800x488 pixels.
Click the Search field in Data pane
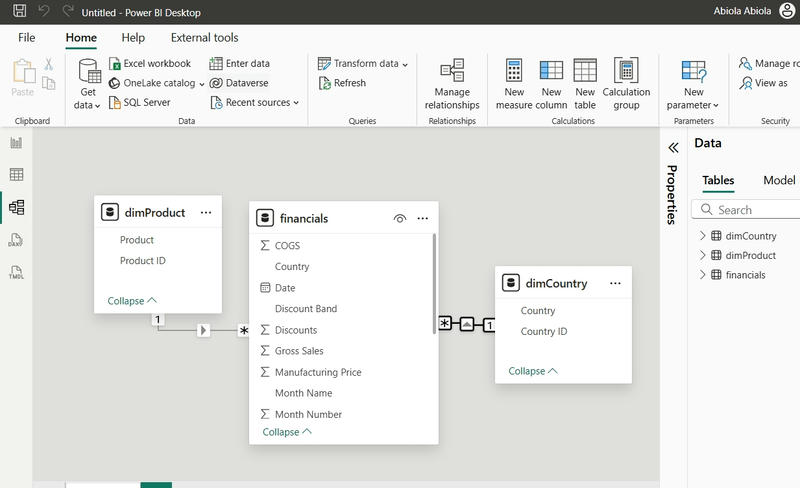pos(750,210)
